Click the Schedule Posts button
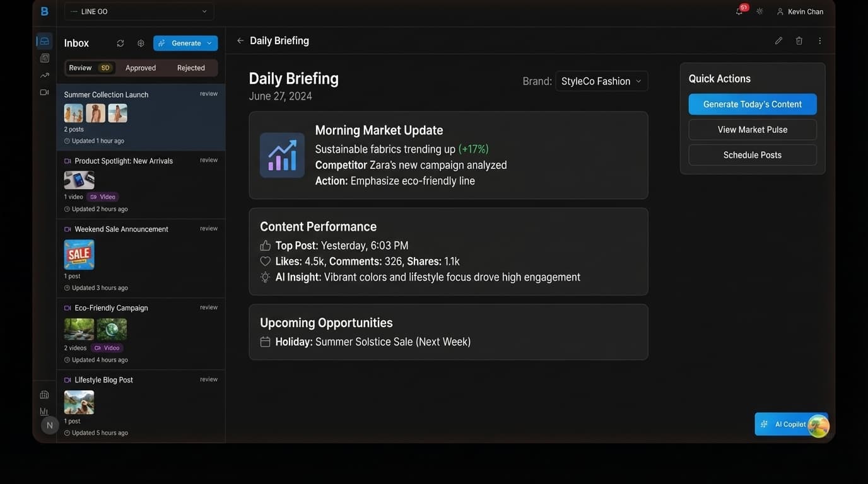This screenshot has height=484, width=868. (x=753, y=154)
